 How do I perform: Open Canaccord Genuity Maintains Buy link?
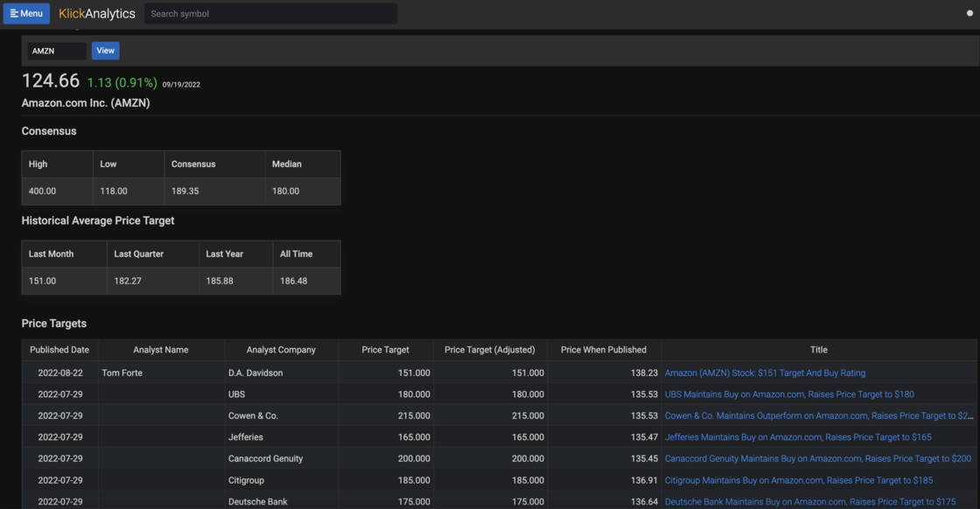pyautogui.click(x=818, y=458)
